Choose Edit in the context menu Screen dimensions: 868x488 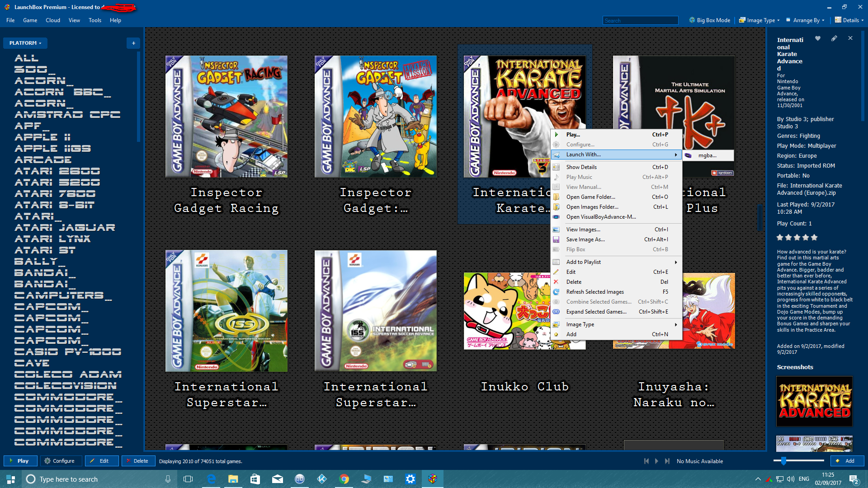(x=617, y=272)
